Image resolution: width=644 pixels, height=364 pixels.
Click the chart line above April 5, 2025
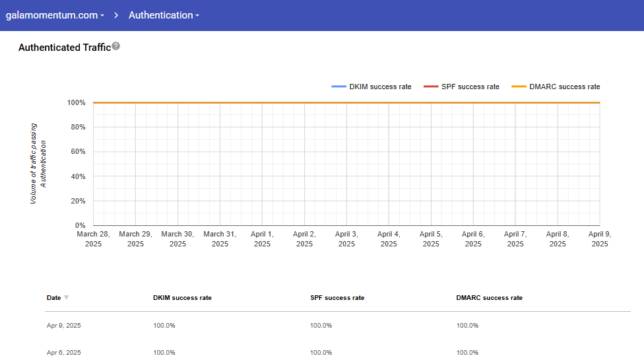(431, 102)
